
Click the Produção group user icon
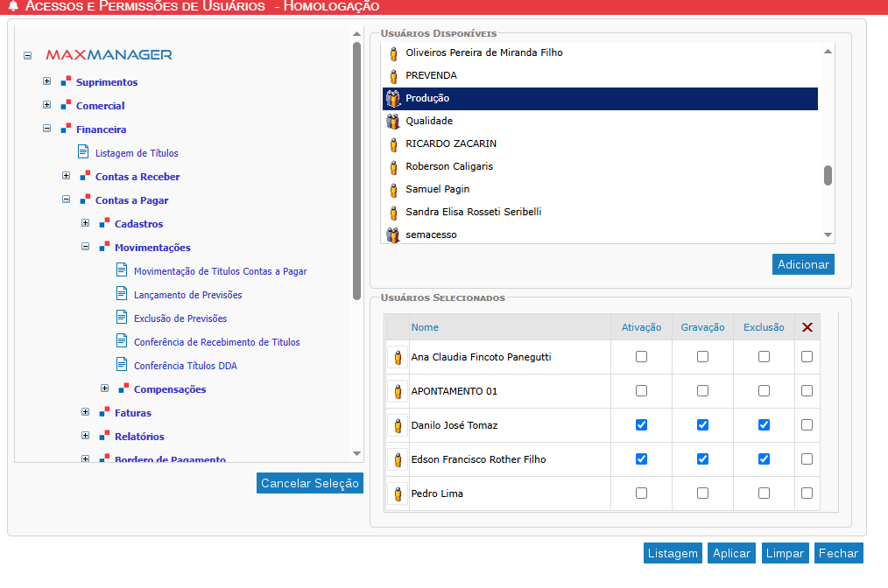click(393, 99)
